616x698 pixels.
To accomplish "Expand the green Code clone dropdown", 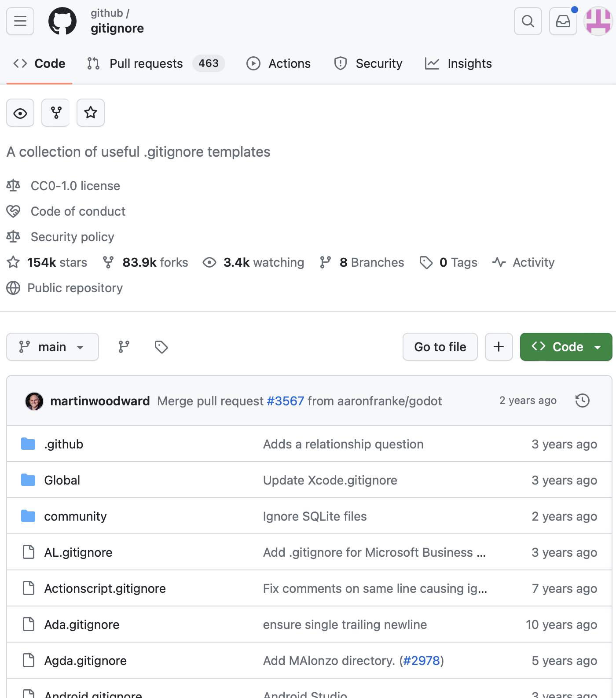I will tap(566, 347).
